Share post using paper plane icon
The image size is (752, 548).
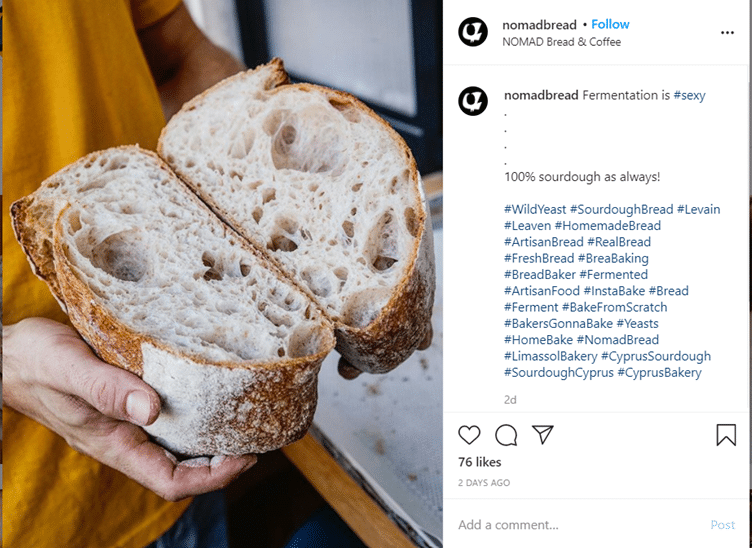tap(543, 434)
